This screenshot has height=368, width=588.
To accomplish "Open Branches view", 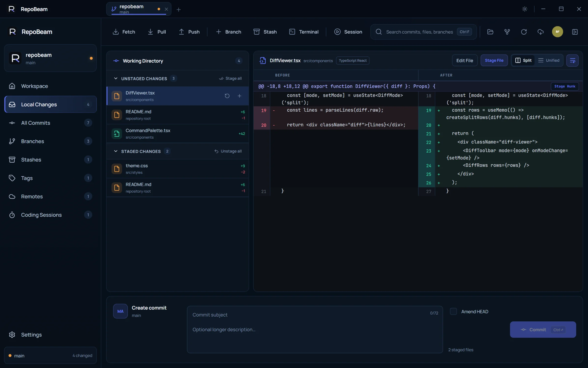I will (x=50, y=141).
